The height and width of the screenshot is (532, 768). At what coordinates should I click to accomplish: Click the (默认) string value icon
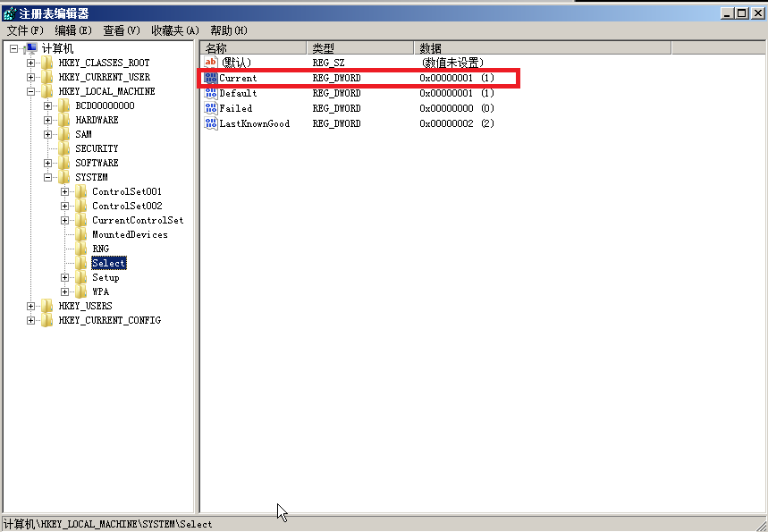tap(211, 63)
